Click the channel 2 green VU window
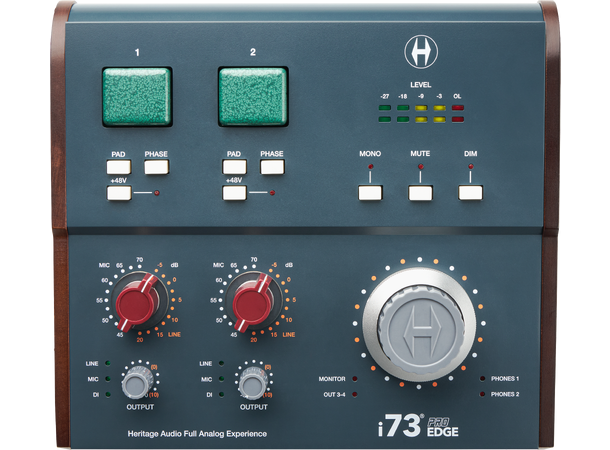This screenshot has height=450, width=610. point(253,97)
